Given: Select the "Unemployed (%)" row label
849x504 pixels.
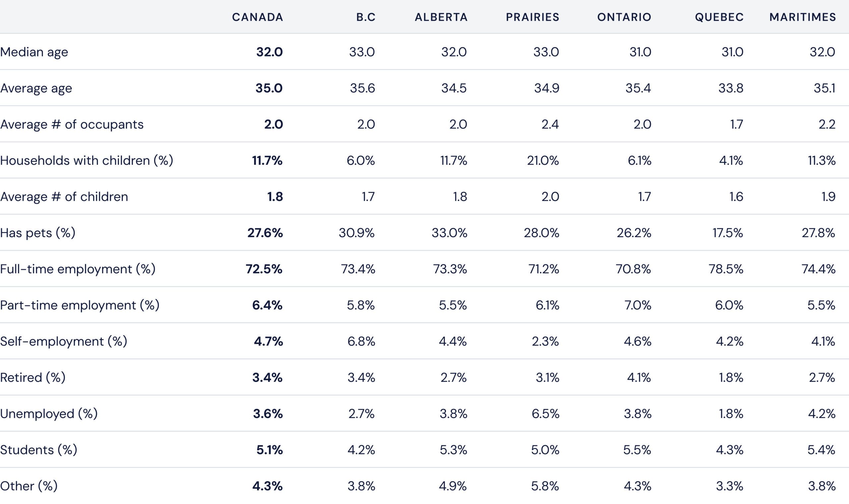Looking at the screenshot, I should coord(49,414).
